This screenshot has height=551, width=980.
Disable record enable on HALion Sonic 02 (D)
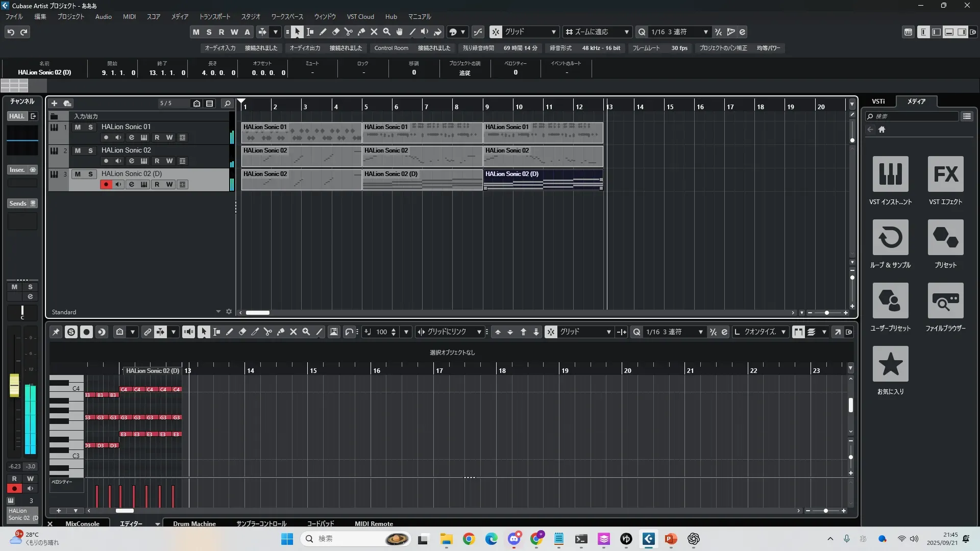click(x=106, y=185)
